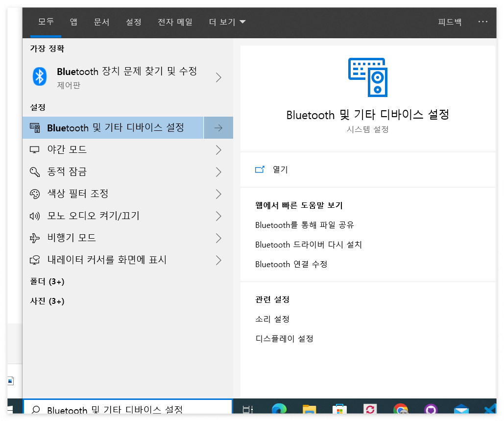Select the 비행기 모드 result
This screenshot has width=504, height=421.
tap(113, 238)
